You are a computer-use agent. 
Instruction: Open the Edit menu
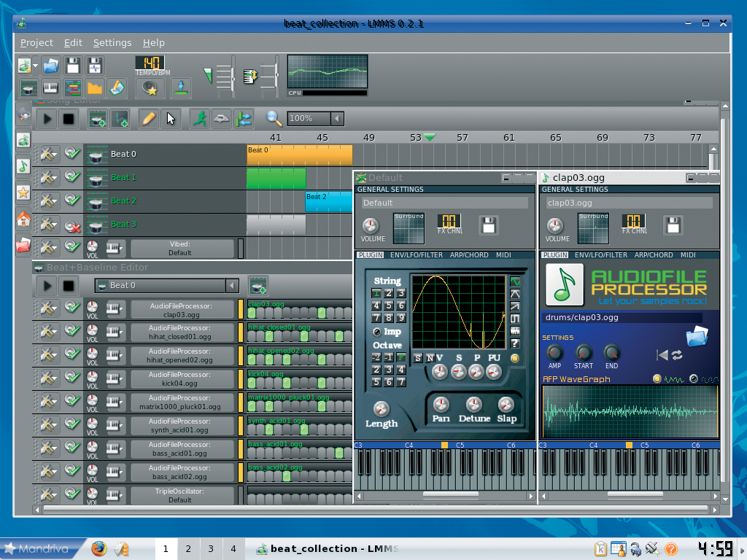[73, 43]
